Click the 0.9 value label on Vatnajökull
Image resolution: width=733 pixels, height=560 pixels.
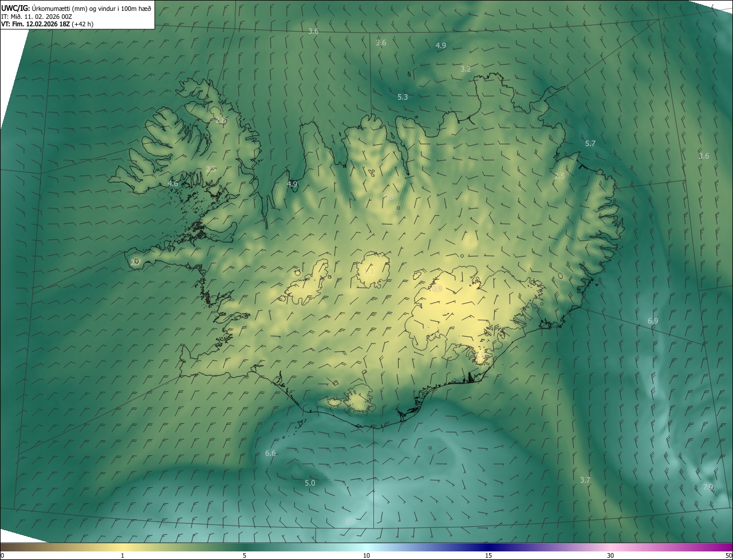tap(436, 289)
